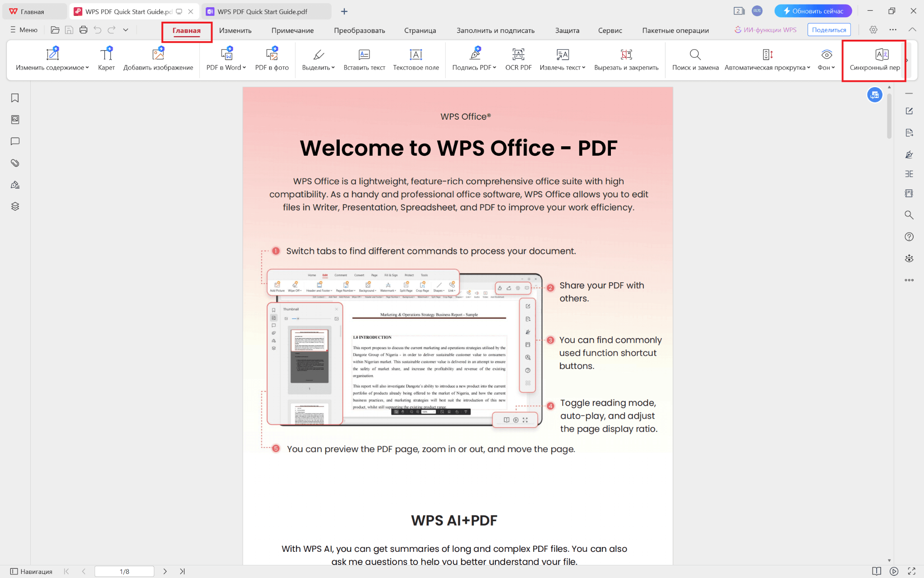This screenshot has width=924, height=578.
Task: Enable eye protection mode in right sidebar
Action: point(909,258)
